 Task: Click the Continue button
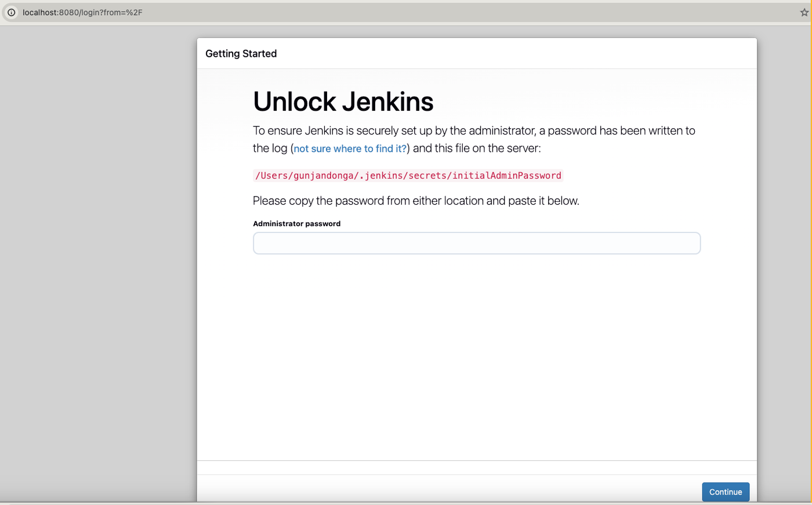tap(726, 492)
